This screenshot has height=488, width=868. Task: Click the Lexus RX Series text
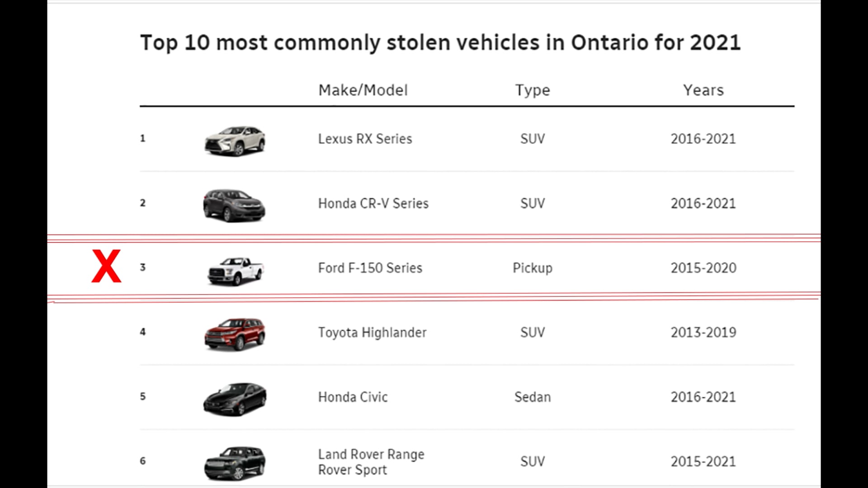click(365, 139)
